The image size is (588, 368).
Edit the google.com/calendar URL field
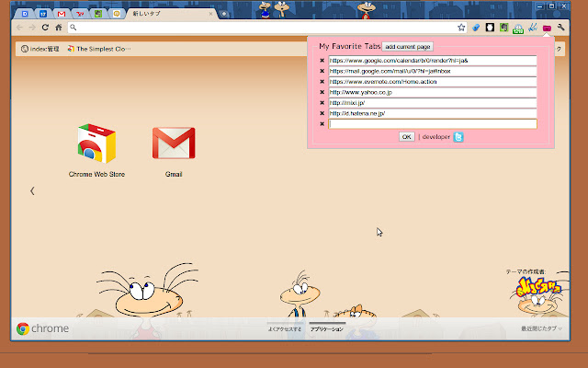[x=433, y=61]
